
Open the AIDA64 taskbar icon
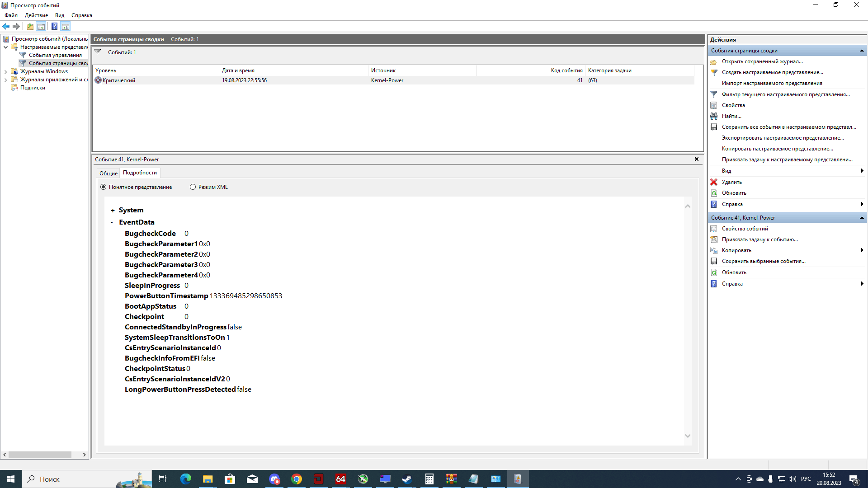[341, 479]
